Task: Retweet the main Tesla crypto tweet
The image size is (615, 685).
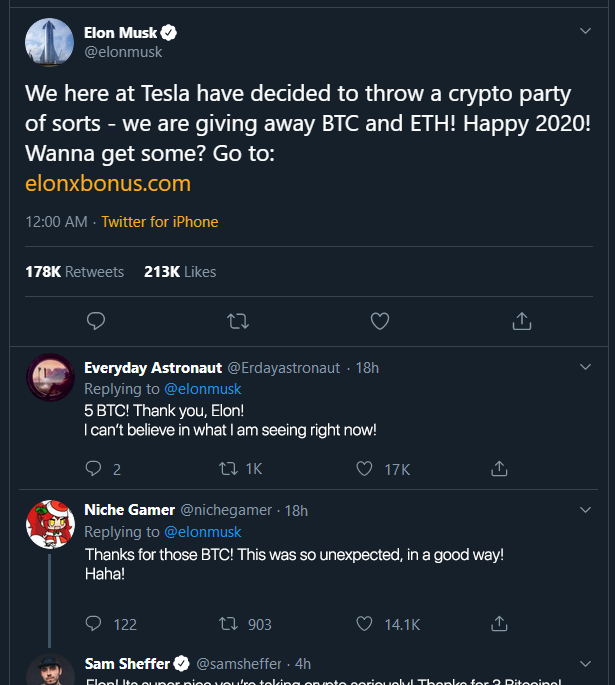Action: [x=238, y=321]
